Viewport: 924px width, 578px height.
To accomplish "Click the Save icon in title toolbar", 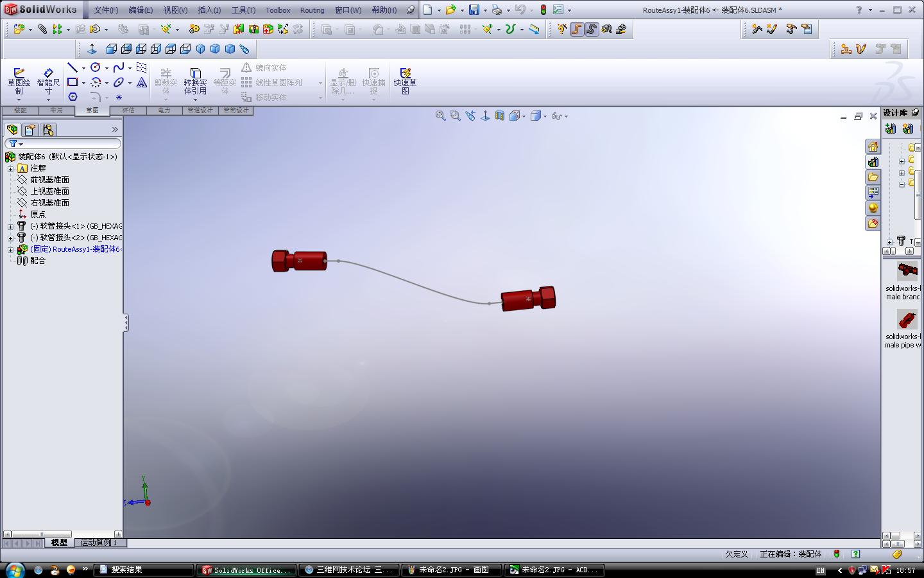I will click(474, 10).
